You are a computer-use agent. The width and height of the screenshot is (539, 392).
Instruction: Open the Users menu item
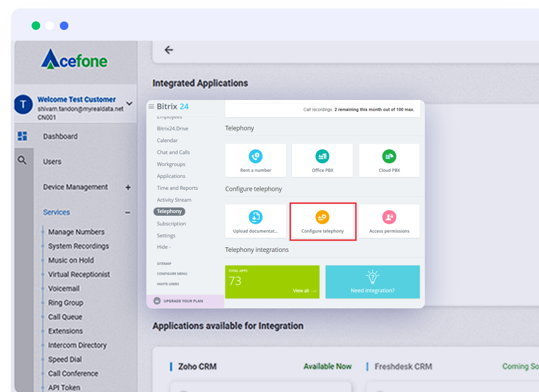(x=52, y=162)
